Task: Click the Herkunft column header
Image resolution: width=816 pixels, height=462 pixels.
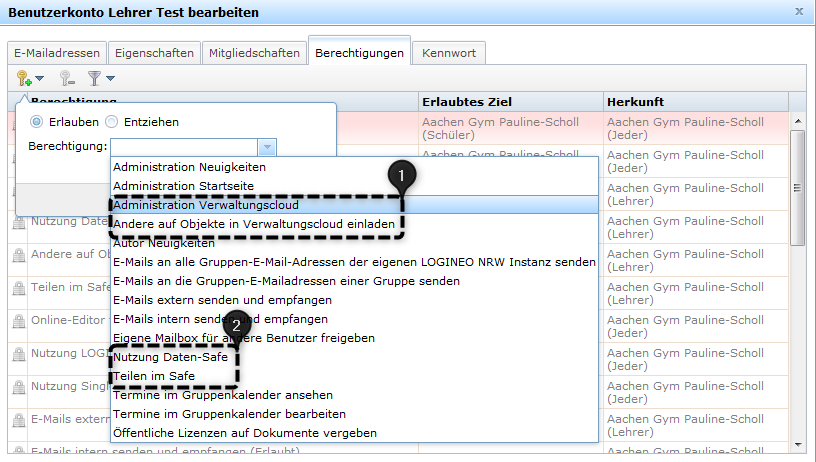Action: [696, 102]
